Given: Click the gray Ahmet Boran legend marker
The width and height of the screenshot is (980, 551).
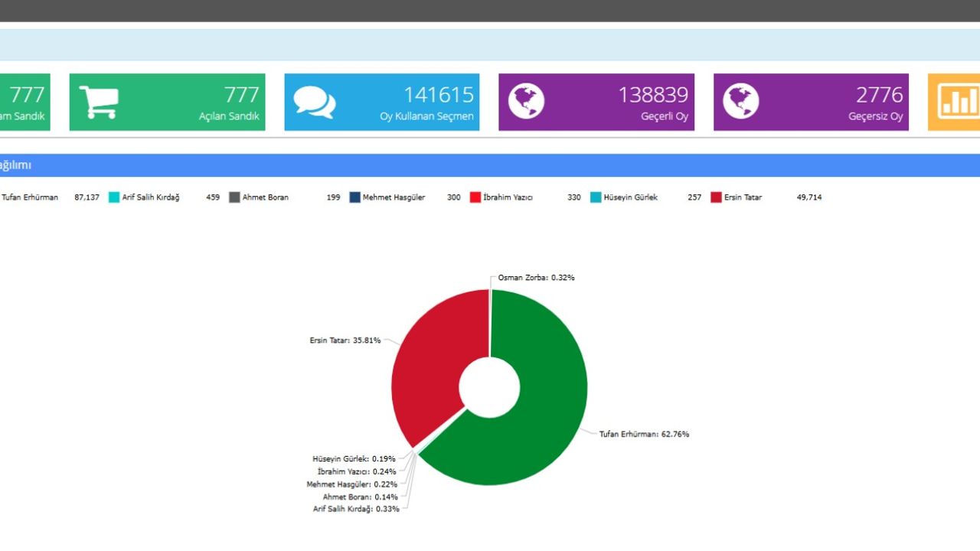Looking at the screenshot, I should point(234,197).
